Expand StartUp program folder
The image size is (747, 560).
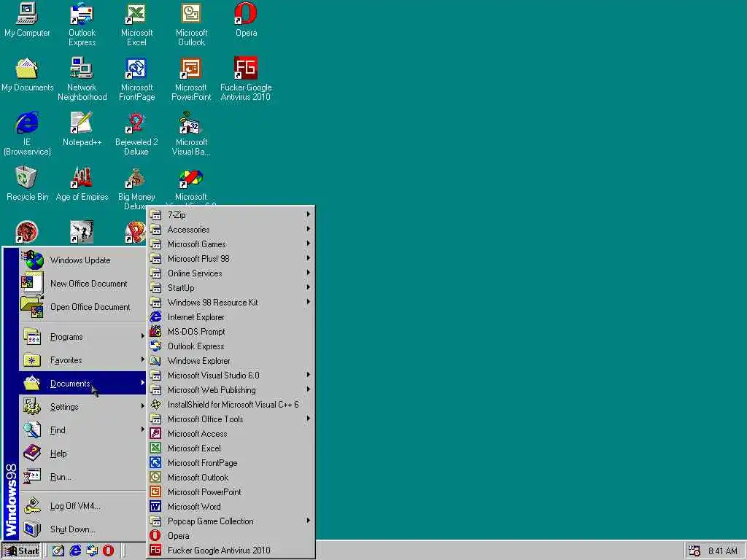(231, 287)
